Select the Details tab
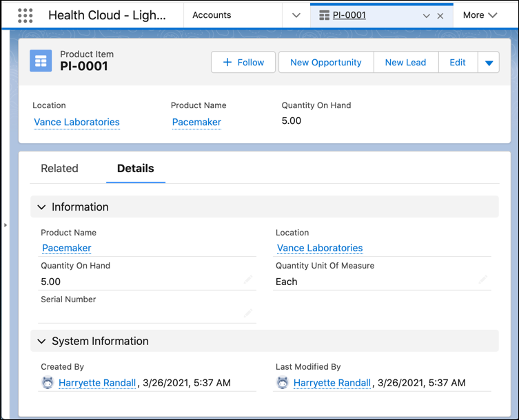519x420 pixels. [x=136, y=168]
